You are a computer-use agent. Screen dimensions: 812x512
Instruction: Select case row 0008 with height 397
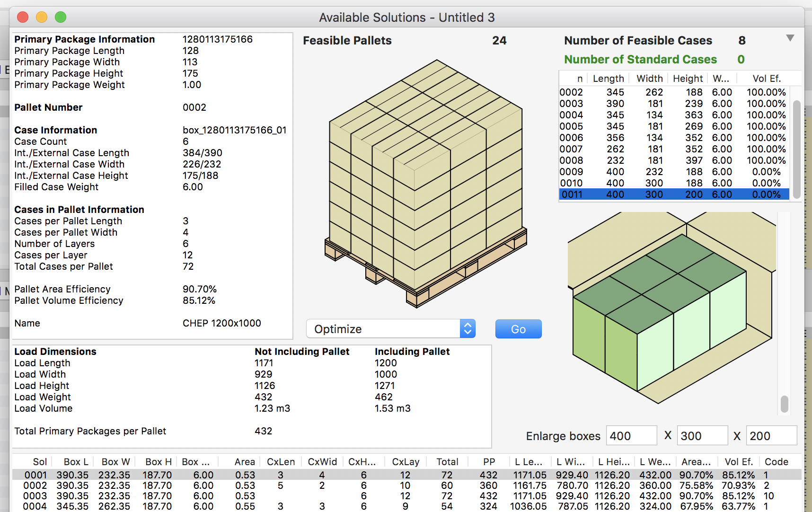coord(674,160)
